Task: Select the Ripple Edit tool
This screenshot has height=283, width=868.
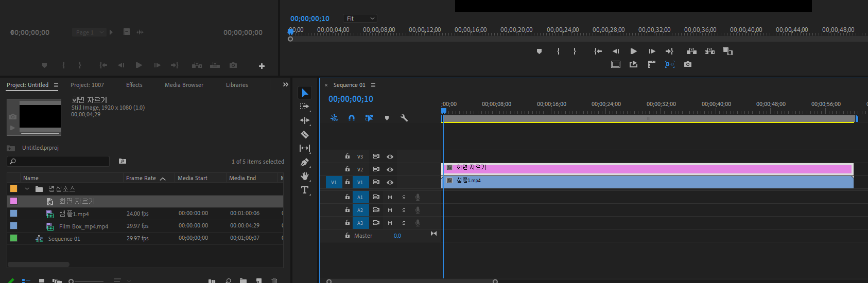Action: [305, 120]
